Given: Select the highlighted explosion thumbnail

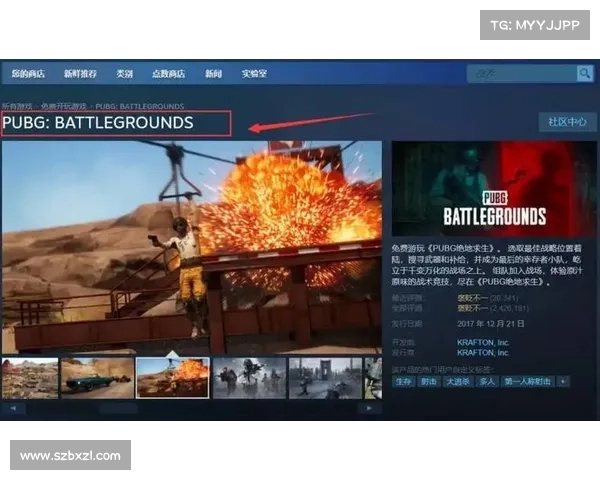Looking at the screenshot, I should [173, 378].
